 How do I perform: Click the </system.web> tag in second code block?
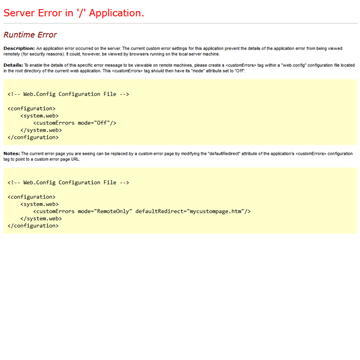(x=41, y=219)
